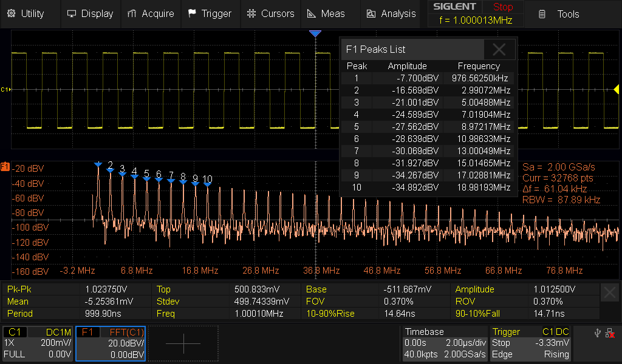The image size is (622, 364).
Task: Open the Meas menu
Action: click(326, 13)
